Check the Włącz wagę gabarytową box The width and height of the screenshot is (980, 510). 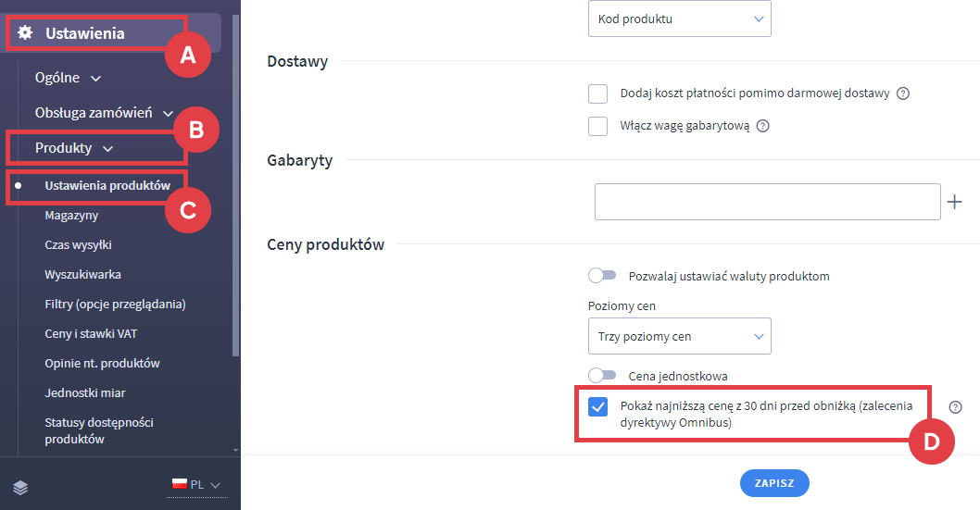(x=597, y=126)
